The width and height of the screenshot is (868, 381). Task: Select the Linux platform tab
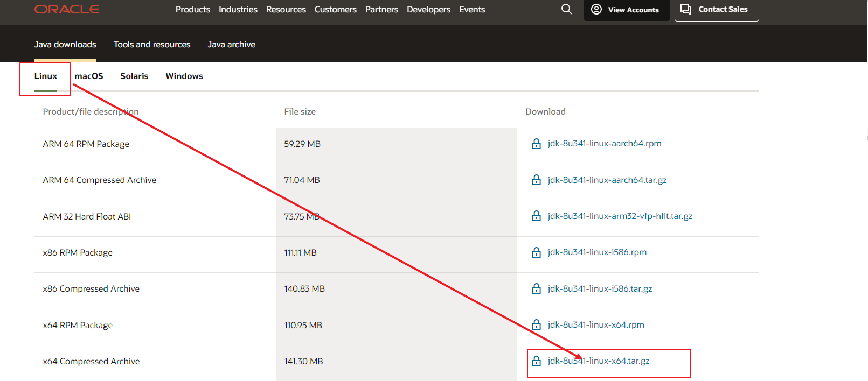[x=46, y=76]
